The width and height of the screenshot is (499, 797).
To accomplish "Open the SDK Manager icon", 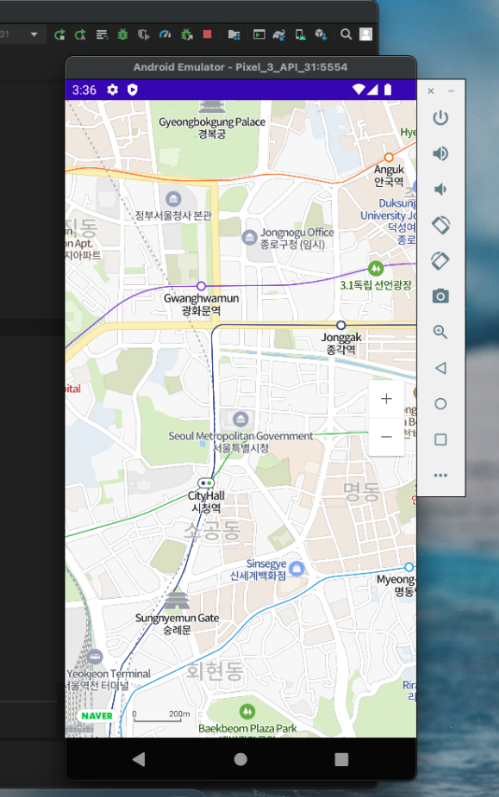I will coord(321,35).
